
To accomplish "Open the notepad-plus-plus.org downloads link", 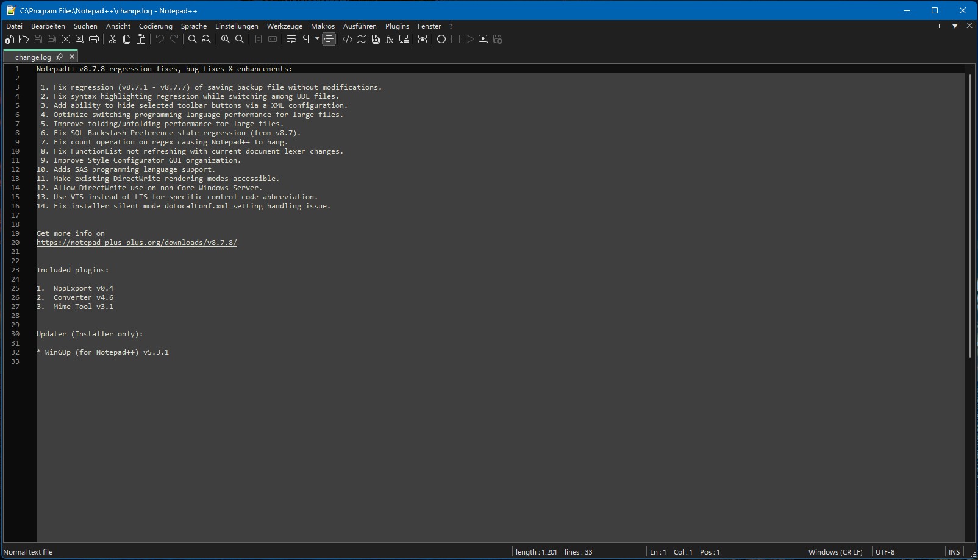I will [137, 243].
